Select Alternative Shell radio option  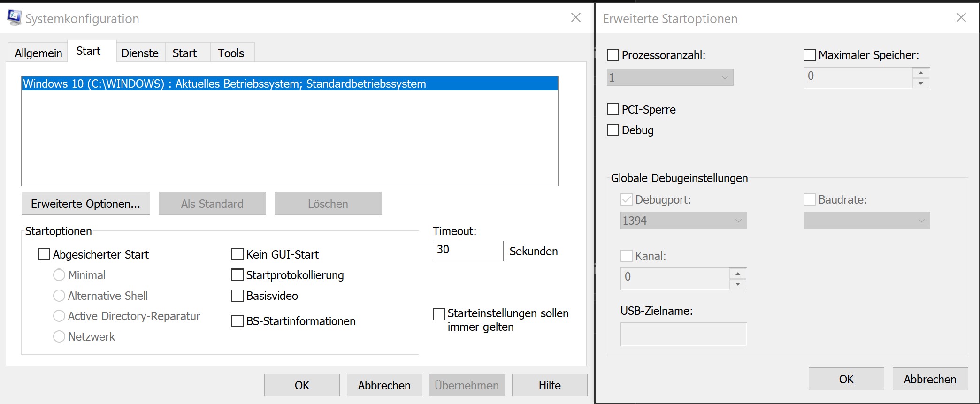tap(59, 296)
